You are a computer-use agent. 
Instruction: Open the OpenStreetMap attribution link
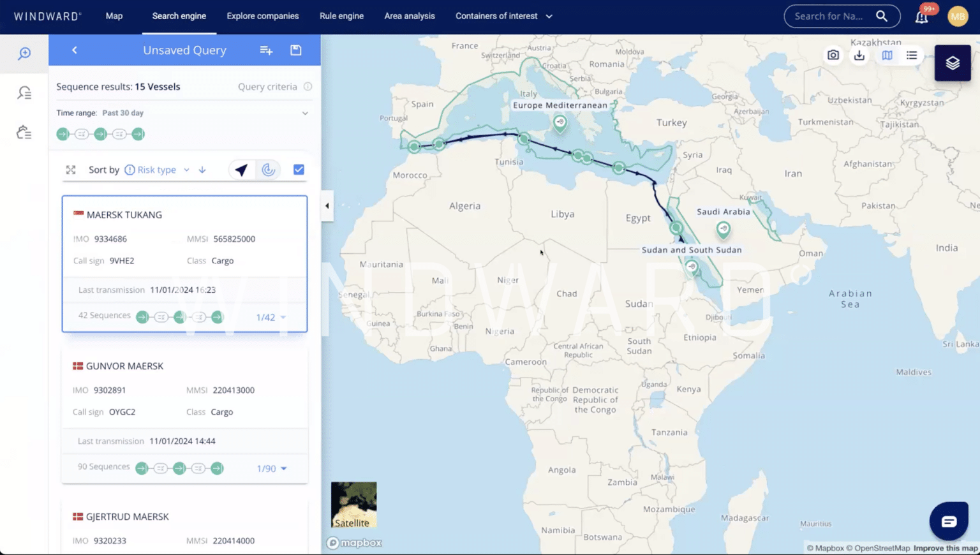point(879,548)
